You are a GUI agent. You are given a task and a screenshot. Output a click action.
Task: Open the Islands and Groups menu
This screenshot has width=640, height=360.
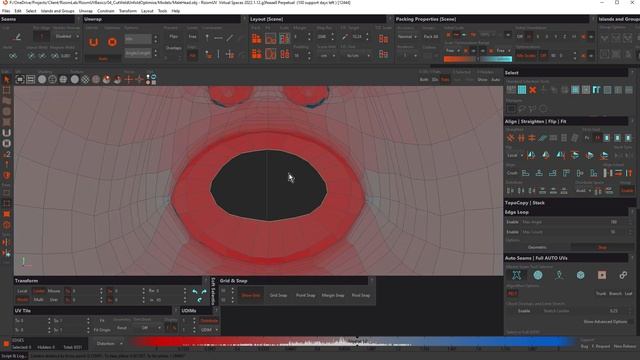point(58,11)
